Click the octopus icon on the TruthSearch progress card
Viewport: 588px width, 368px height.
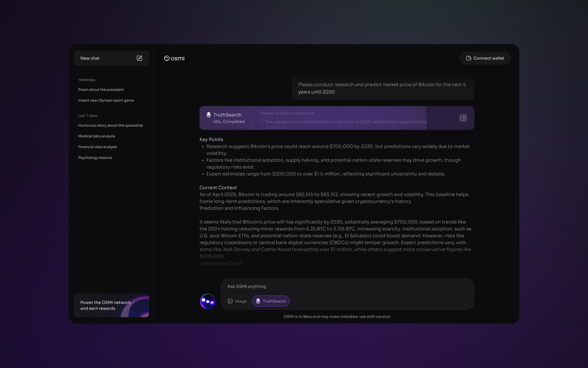click(208, 114)
